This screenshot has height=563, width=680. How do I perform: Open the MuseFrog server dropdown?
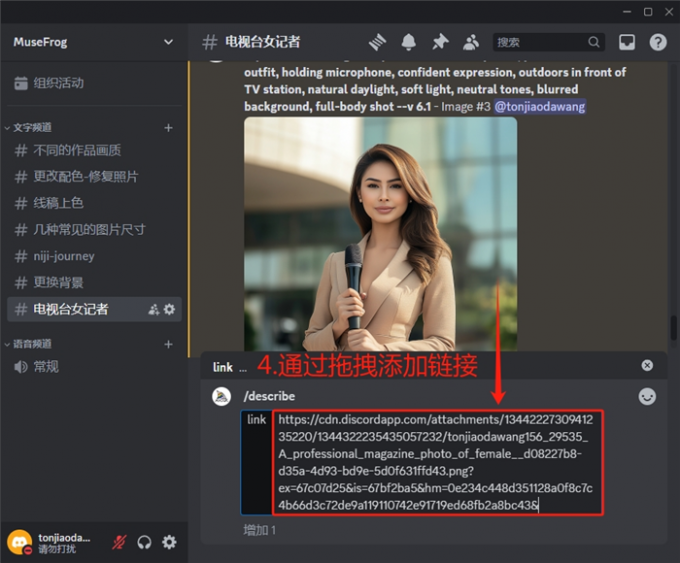tap(94, 42)
